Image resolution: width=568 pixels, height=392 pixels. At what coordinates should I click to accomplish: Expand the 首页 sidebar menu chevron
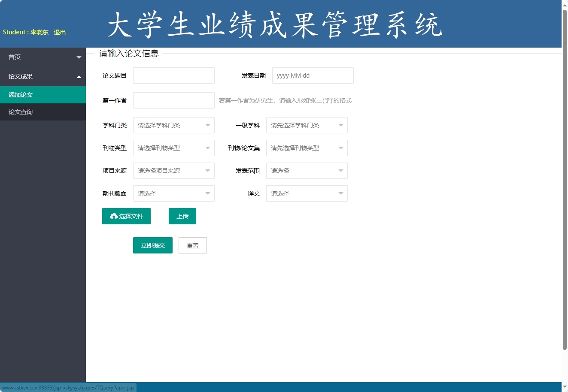pos(79,57)
